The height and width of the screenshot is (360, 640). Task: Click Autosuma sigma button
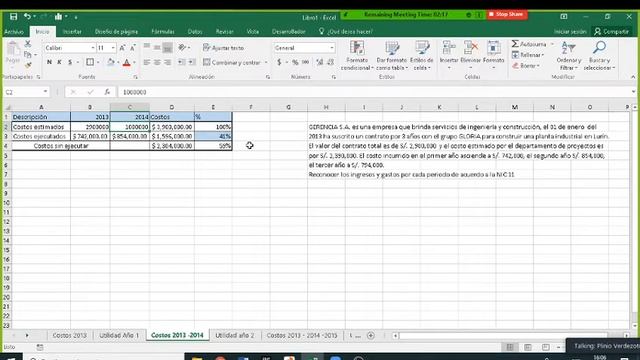529,44
